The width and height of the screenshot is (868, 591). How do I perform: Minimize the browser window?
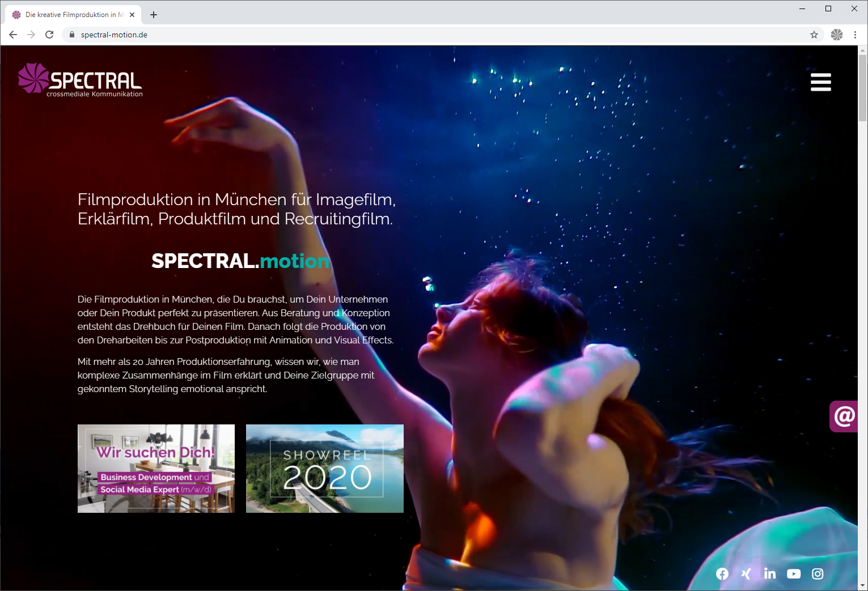click(802, 8)
